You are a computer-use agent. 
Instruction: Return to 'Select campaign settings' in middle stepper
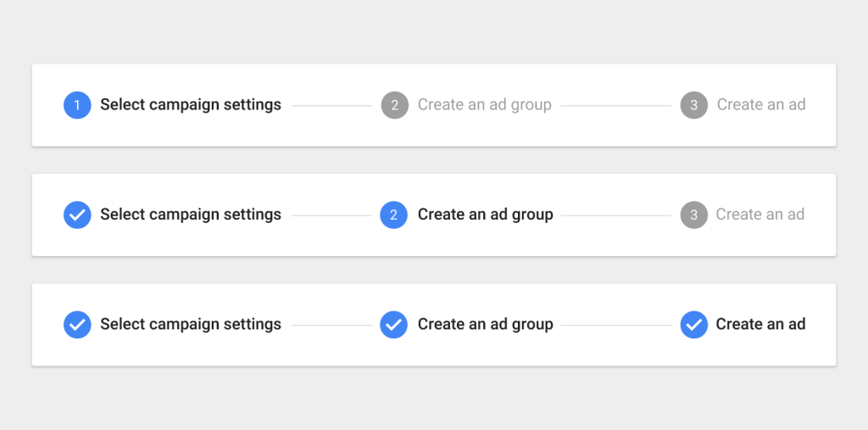tap(191, 215)
